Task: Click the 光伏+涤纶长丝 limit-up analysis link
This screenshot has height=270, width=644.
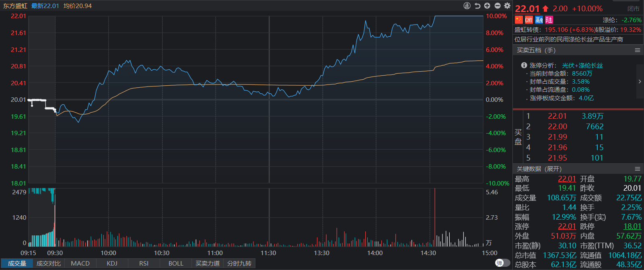Action: (x=582, y=66)
